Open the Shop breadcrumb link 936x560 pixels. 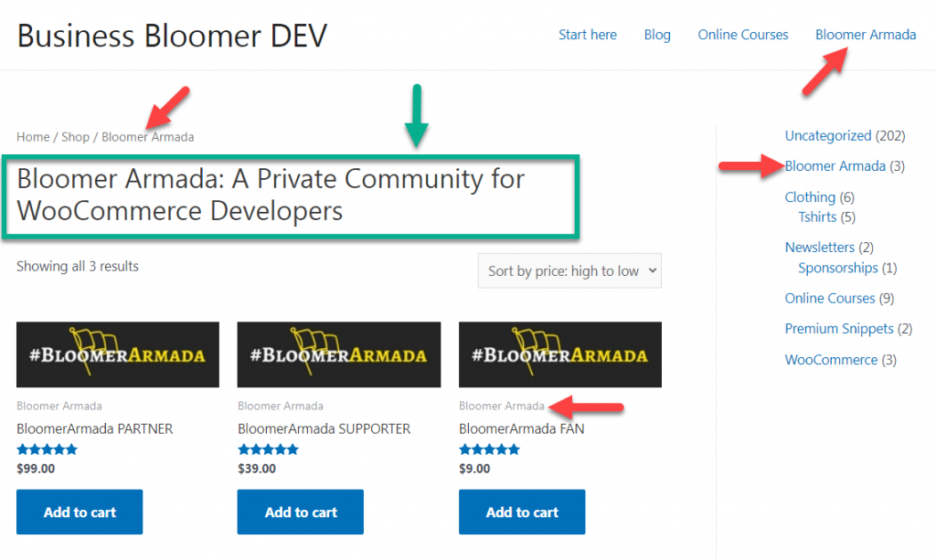tap(75, 137)
